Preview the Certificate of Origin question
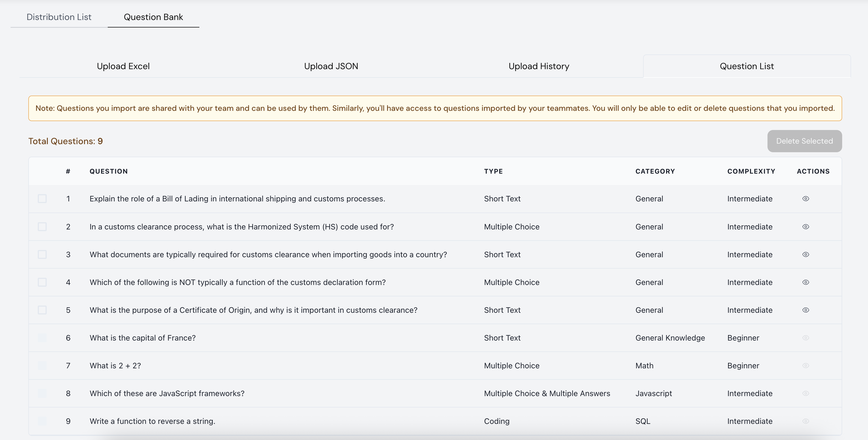Image resolution: width=868 pixels, height=440 pixels. tap(806, 310)
